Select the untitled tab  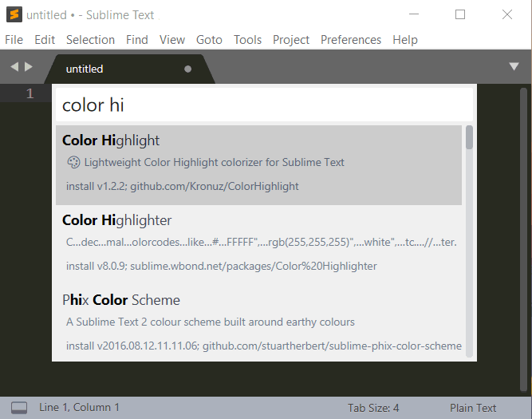coord(85,69)
